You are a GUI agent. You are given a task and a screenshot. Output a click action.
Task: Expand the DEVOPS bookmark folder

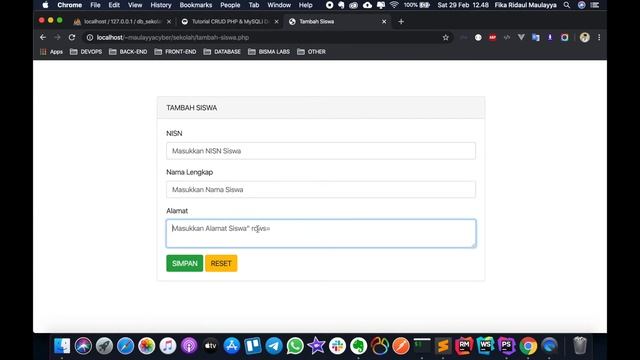tap(86, 52)
